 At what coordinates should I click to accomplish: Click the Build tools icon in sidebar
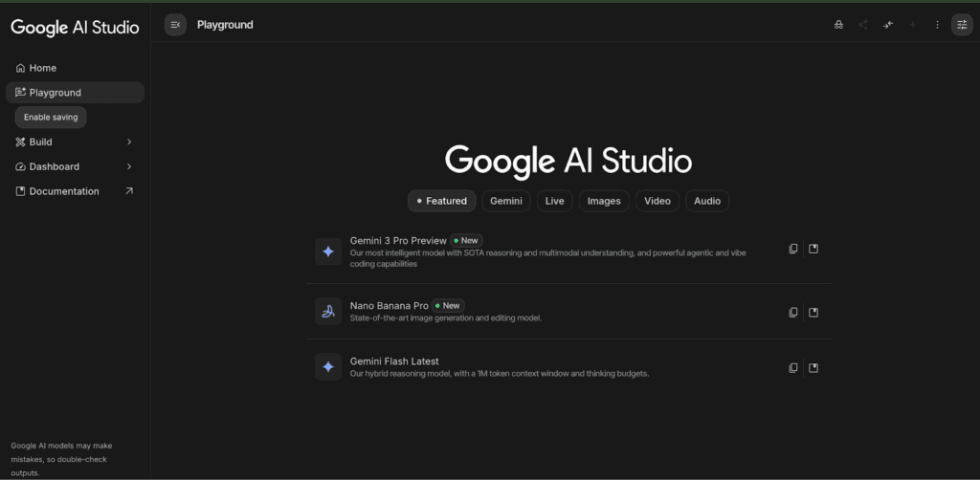pos(20,142)
